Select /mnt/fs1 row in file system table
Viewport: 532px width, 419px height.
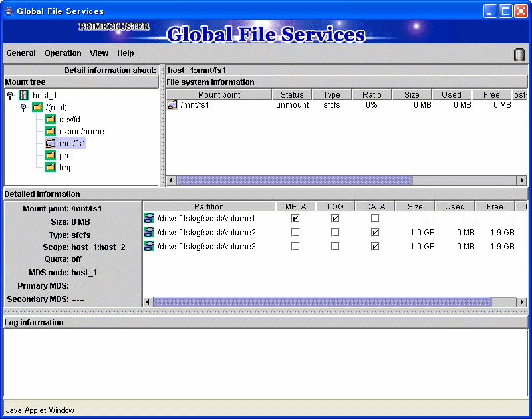pos(346,105)
